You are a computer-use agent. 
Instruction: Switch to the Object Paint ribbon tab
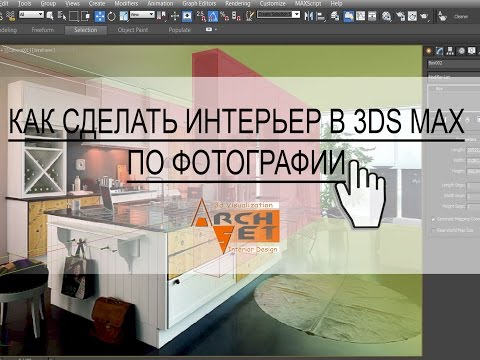click(x=133, y=30)
